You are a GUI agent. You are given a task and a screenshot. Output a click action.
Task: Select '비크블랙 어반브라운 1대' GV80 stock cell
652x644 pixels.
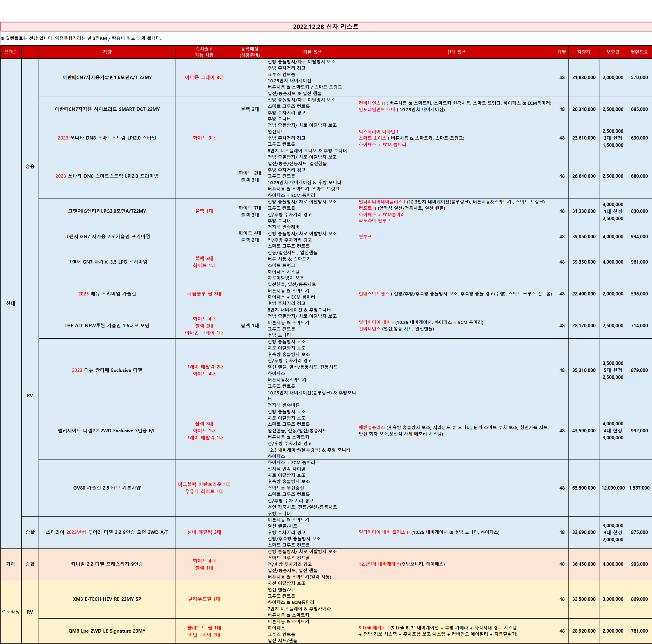204,488
